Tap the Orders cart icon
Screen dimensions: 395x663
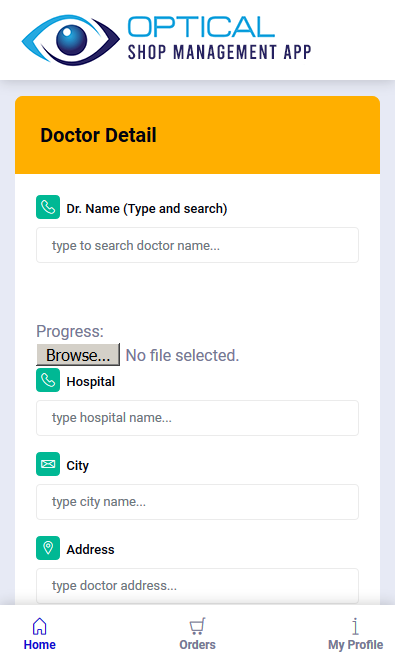click(198, 626)
